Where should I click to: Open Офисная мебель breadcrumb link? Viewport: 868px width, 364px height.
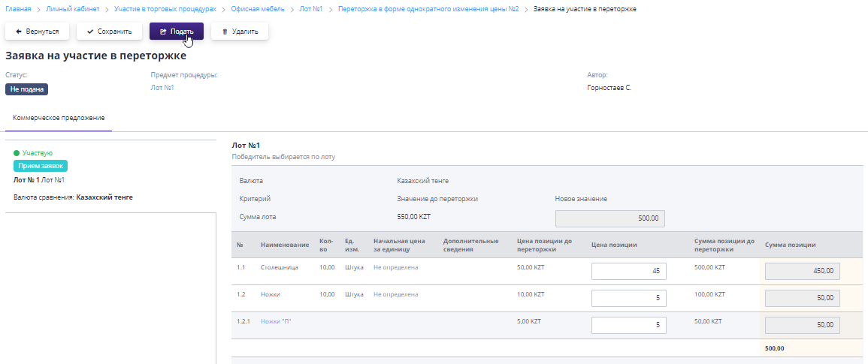pos(257,8)
